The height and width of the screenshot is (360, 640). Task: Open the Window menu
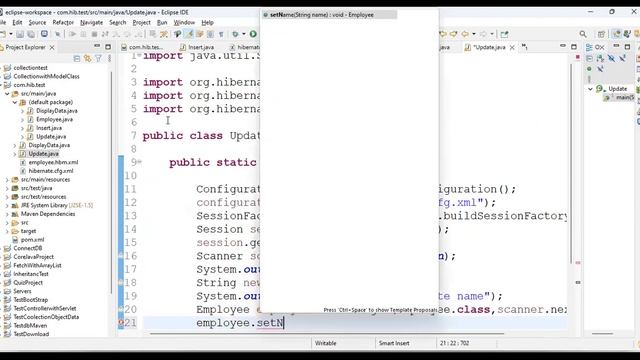coord(184,22)
